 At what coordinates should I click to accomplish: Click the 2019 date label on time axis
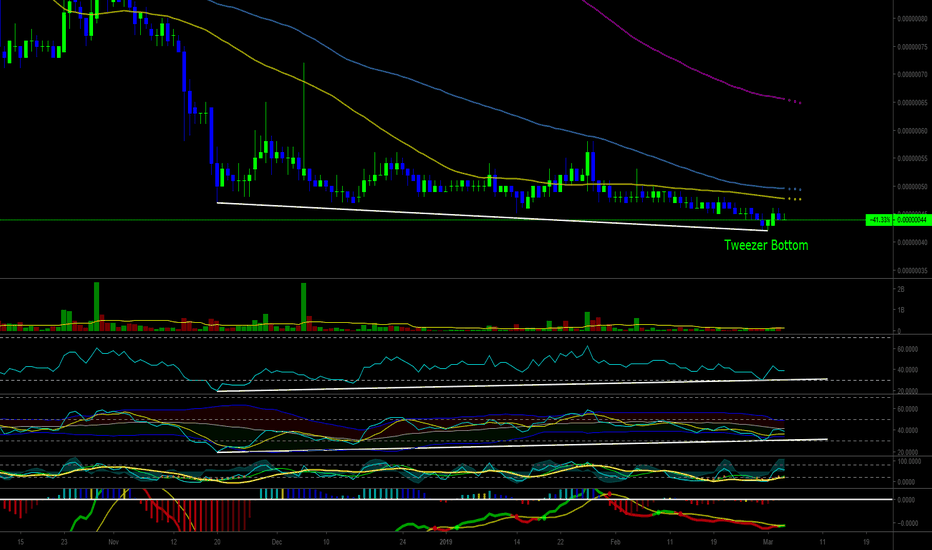tap(446, 542)
